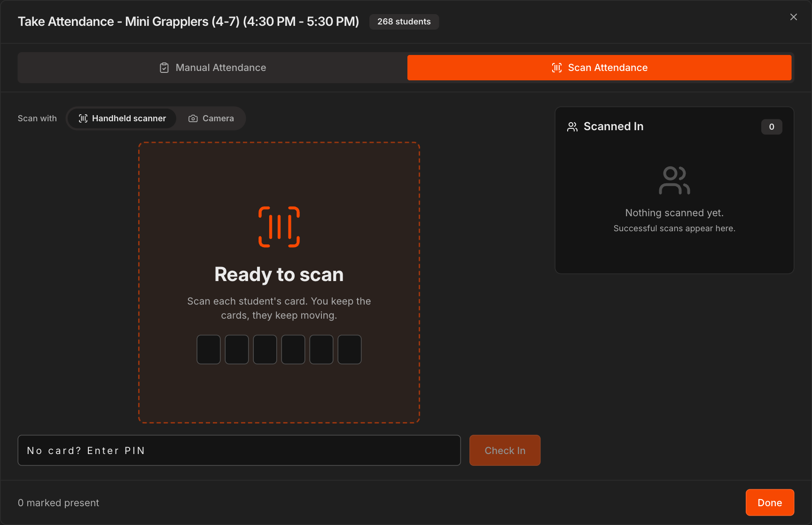Click the "0 marked present" status text

click(59, 503)
